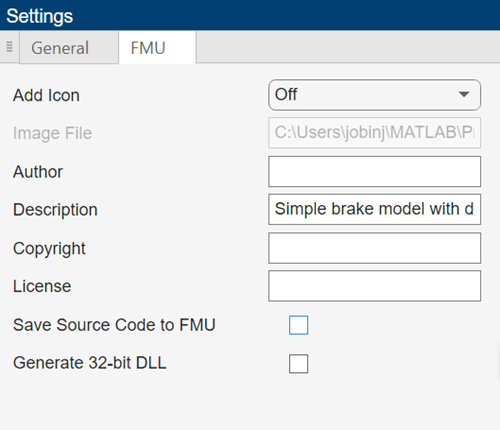500x430 pixels.
Task: Click the Add Icon label
Action: click(46, 95)
